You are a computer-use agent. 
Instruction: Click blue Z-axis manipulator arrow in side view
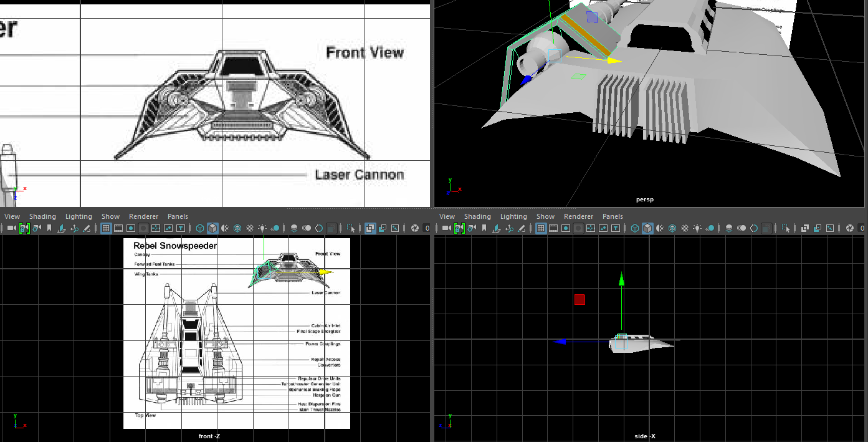pyautogui.click(x=559, y=342)
